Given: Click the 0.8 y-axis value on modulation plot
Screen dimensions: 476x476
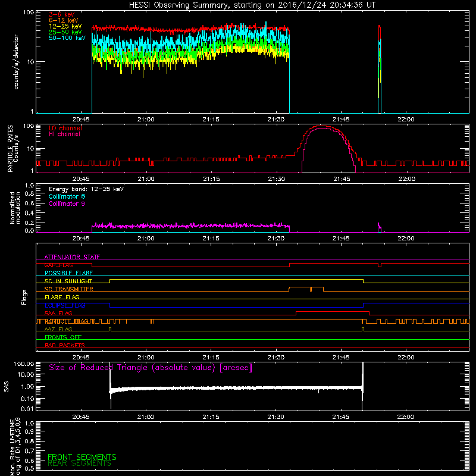Looking at the screenshot, I should pyautogui.click(x=29, y=193).
